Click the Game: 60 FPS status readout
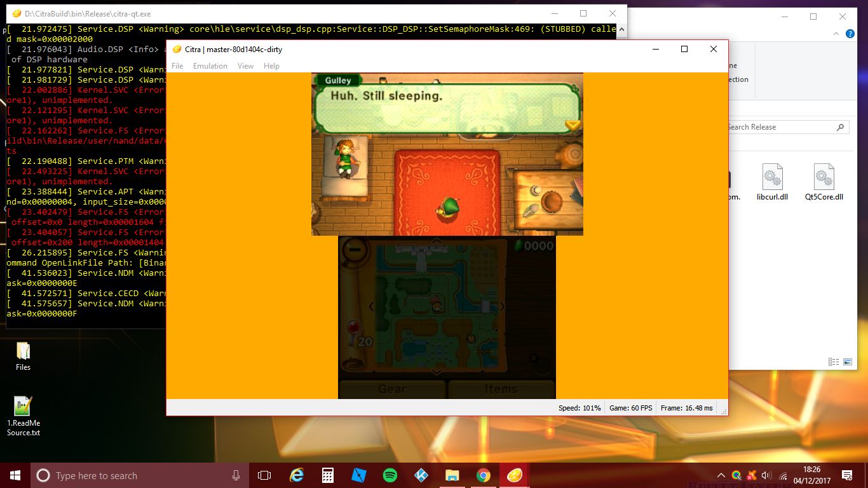This screenshot has width=868, height=488. pos(631,408)
